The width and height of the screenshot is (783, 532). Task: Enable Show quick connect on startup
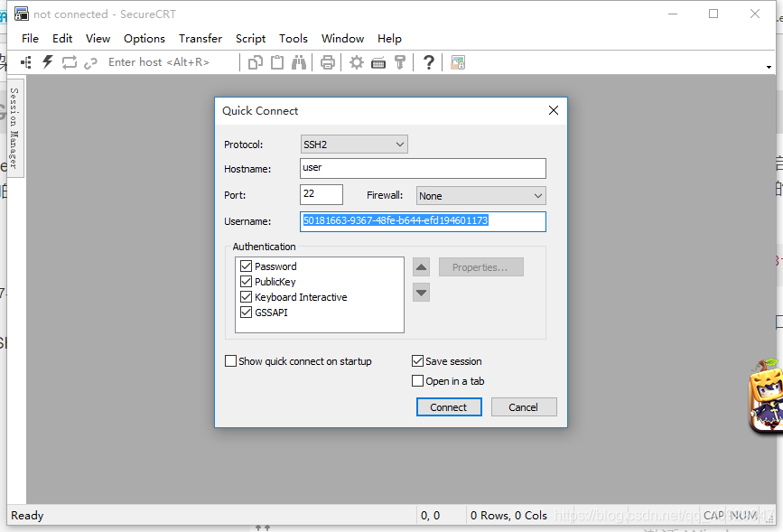point(230,360)
